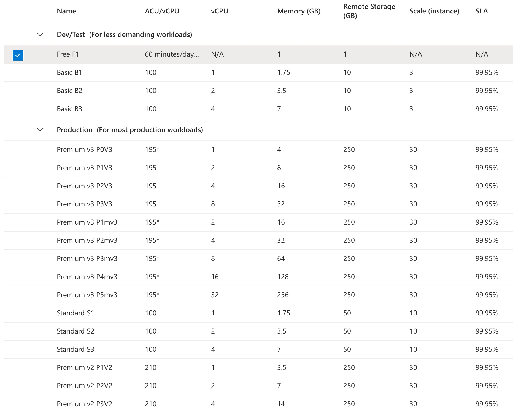The width and height of the screenshot is (513, 420).
Task: Pick Premium v2 P3V2 tier
Action: click(84, 404)
